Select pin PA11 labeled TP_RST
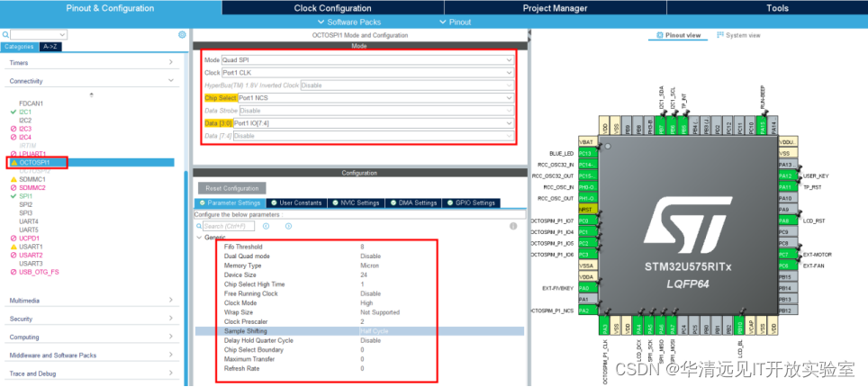This screenshot has width=868, height=387. pos(788,187)
